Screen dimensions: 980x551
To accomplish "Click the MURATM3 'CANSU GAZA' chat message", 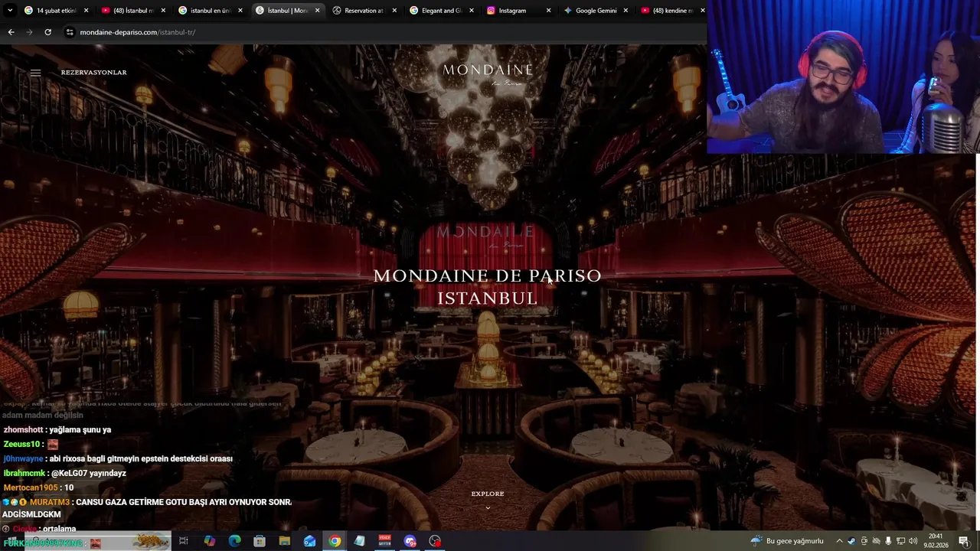I will 147,507.
